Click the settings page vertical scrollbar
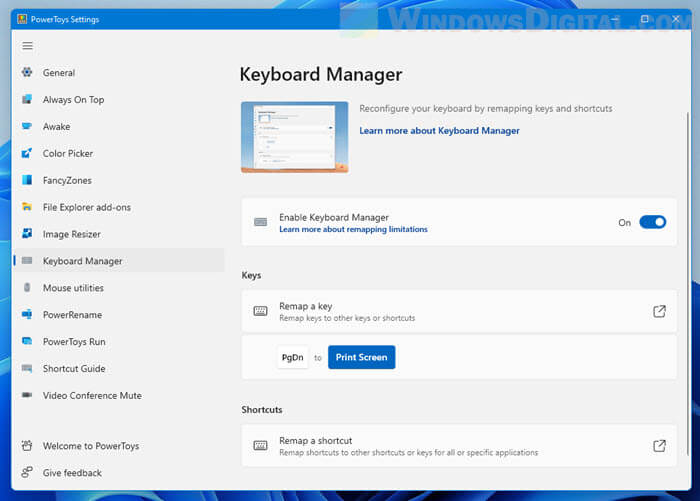 (688, 284)
